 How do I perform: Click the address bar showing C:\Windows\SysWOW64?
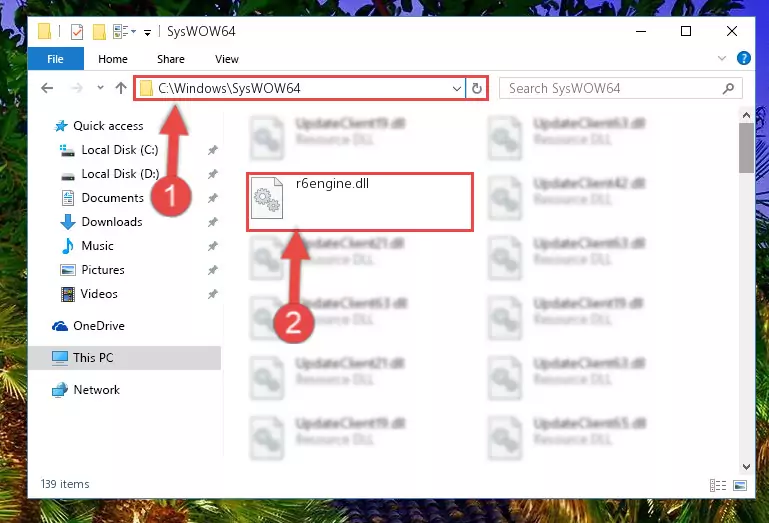pyautogui.click(x=300, y=88)
